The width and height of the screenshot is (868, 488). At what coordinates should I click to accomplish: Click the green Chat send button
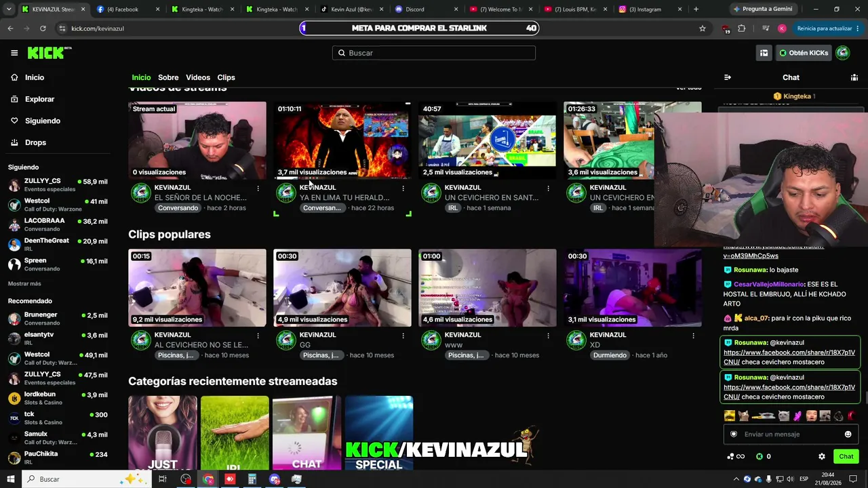pyautogui.click(x=846, y=457)
